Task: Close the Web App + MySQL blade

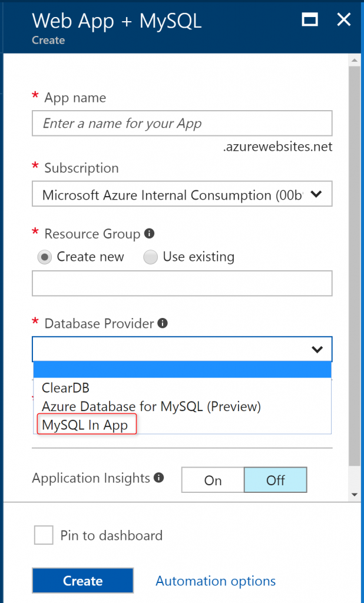Action: (343, 19)
